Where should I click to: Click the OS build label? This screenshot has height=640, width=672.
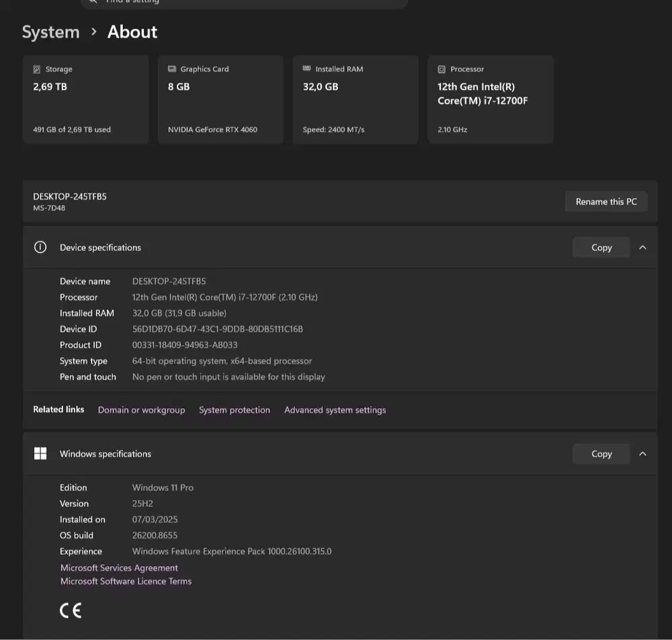(77, 535)
